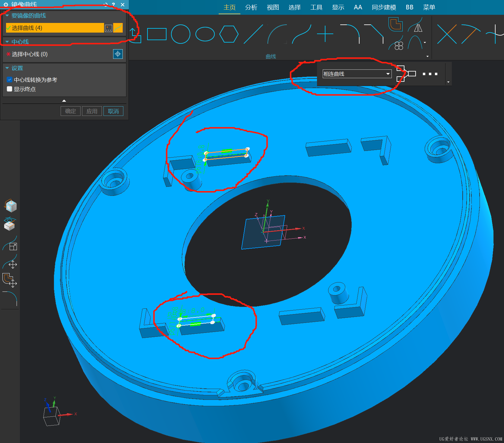Image resolution: width=504 pixels, height=443 pixels.
Task: Select the Polygon hexagon tool
Action: pos(229,34)
